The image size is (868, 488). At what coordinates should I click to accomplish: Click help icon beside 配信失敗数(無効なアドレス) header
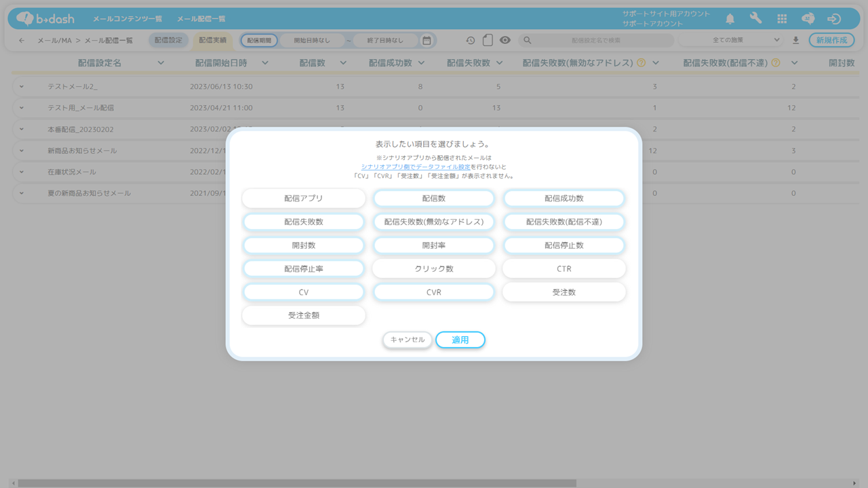[x=641, y=63]
